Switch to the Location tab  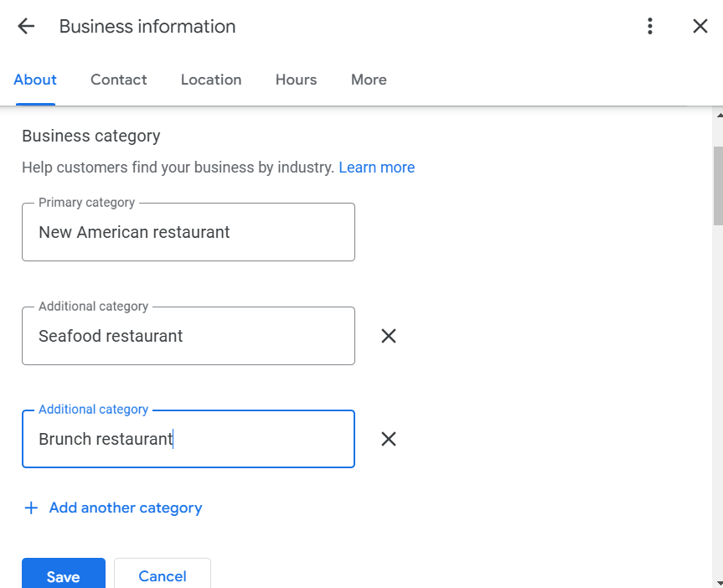coord(210,80)
